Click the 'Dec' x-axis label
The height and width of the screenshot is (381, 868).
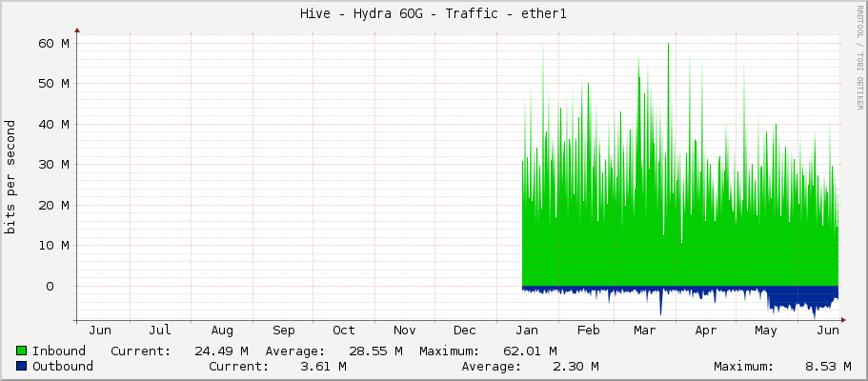pyautogui.click(x=465, y=331)
